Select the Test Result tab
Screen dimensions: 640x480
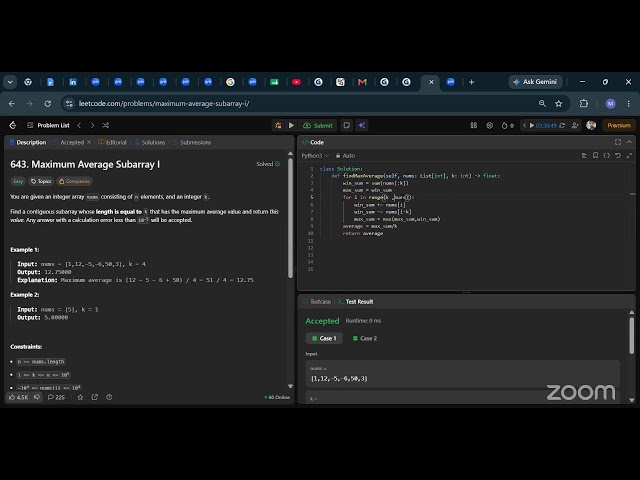(x=356, y=302)
